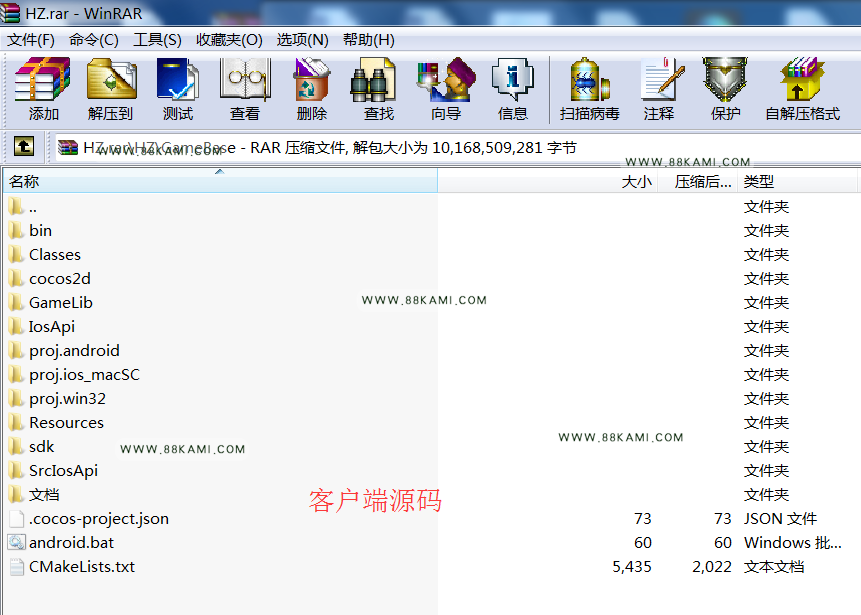The width and height of the screenshot is (861, 615).
Task: Open the View (查看) toolbar icon
Action: 245,80
